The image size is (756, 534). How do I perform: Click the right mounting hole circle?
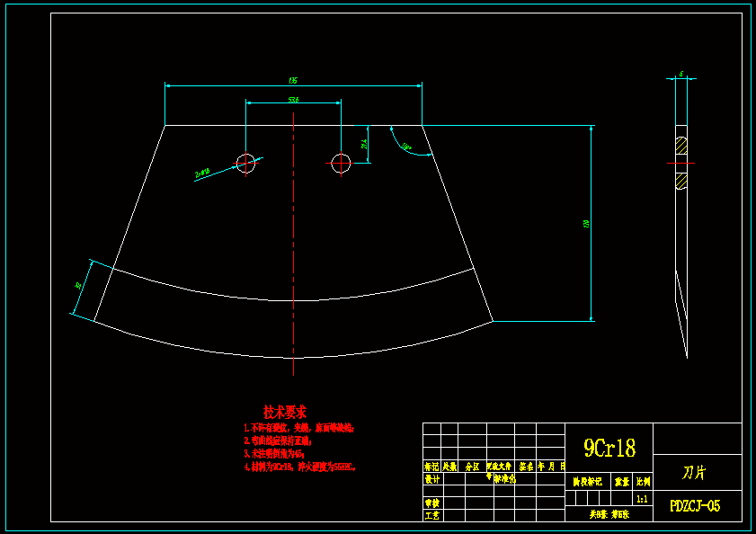tap(341, 163)
